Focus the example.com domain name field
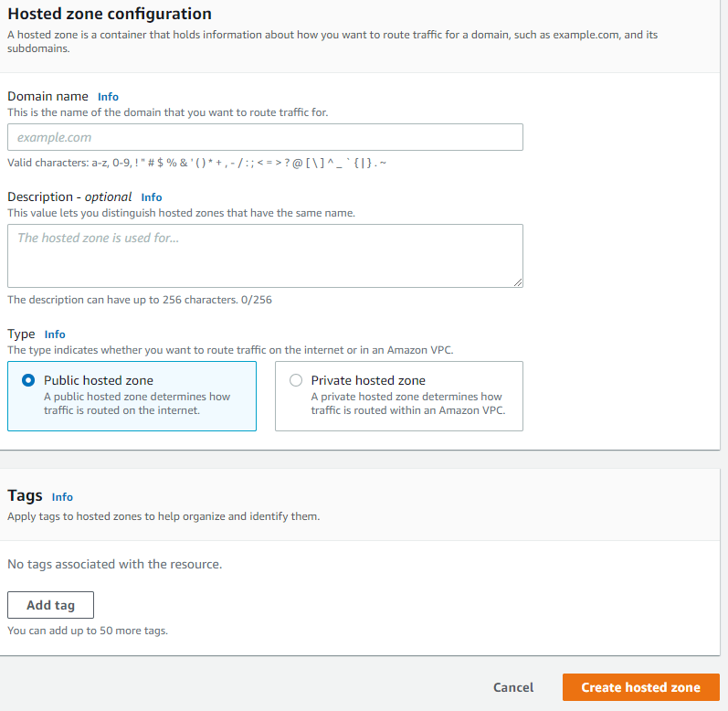 [265, 137]
